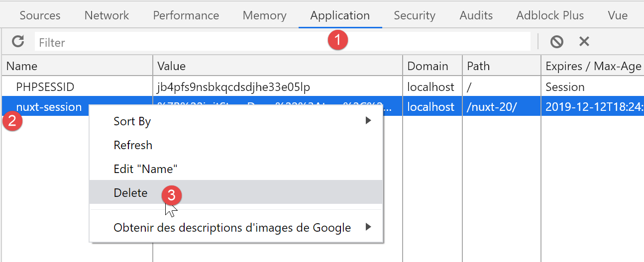Image resolution: width=644 pixels, height=262 pixels.
Task: Choose Delete from the context menu
Action: click(x=131, y=193)
